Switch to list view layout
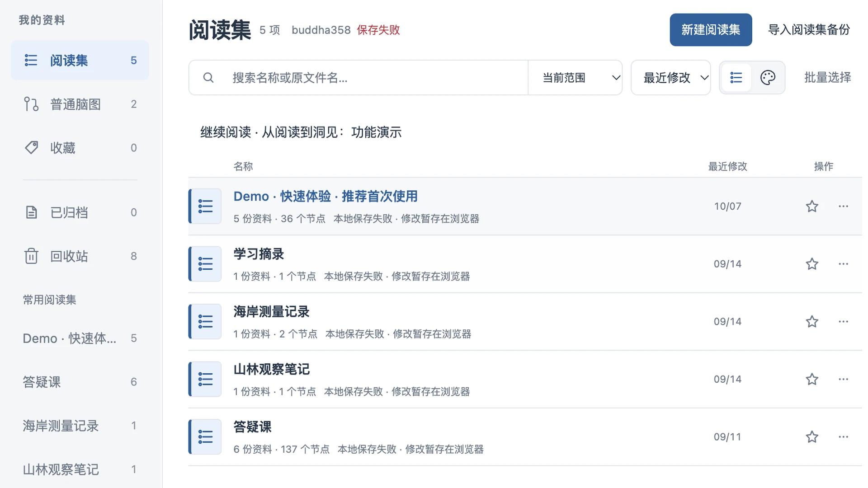Screen dimensions: 868x488 tap(736, 78)
